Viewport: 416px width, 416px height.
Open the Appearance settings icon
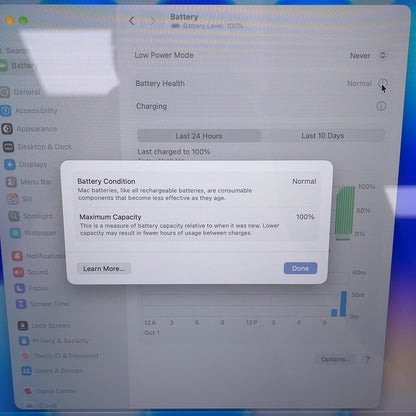[7, 129]
